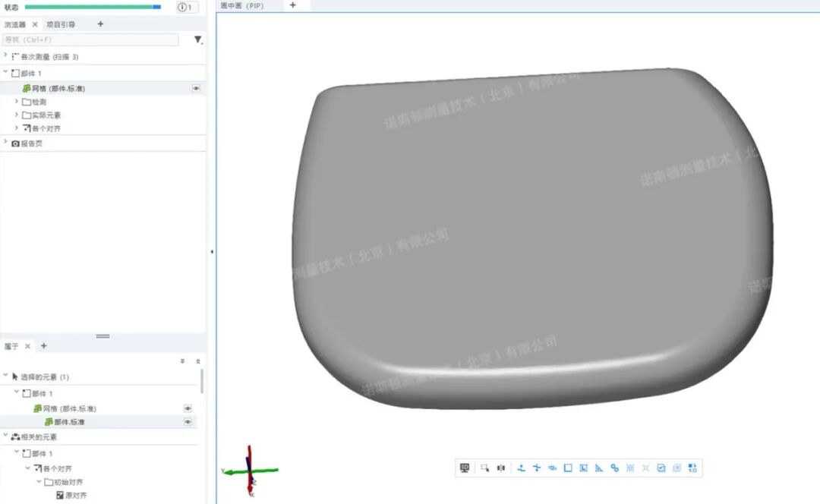Open the filter funnel in the browser panel
The height and width of the screenshot is (504, 820).
pyautogui.click(x=198, y=39)
